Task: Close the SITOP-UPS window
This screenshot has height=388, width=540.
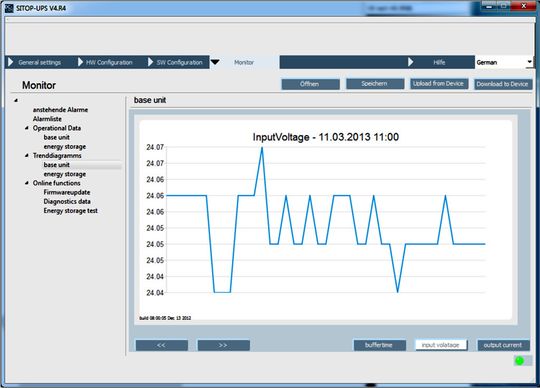Action: coord(524,6)
